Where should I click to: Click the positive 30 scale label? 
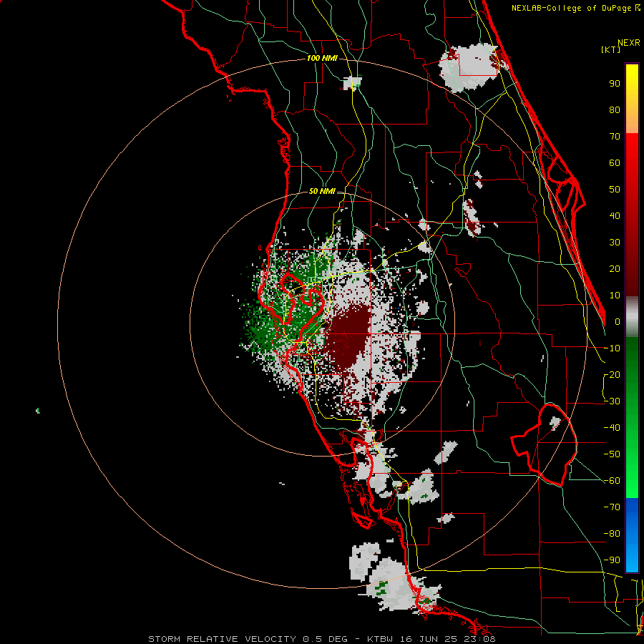coord(615,243)
